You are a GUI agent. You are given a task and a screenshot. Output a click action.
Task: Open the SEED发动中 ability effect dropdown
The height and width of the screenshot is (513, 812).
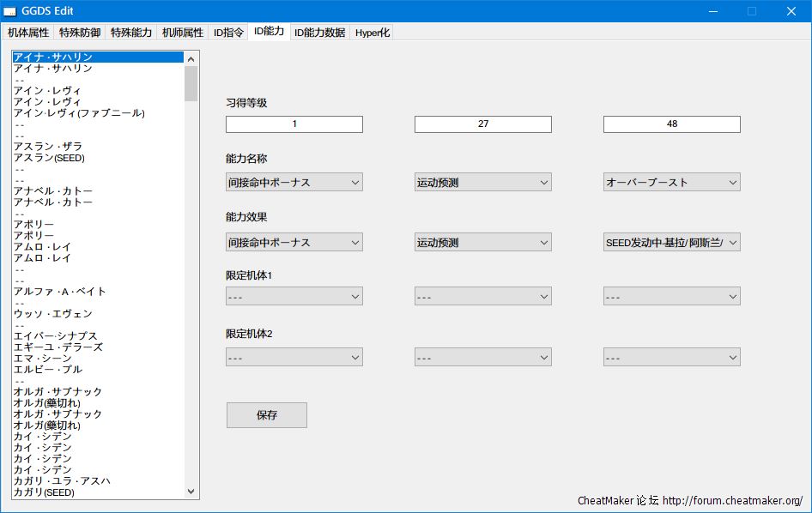pyautogui.click(x=671, y=243)
